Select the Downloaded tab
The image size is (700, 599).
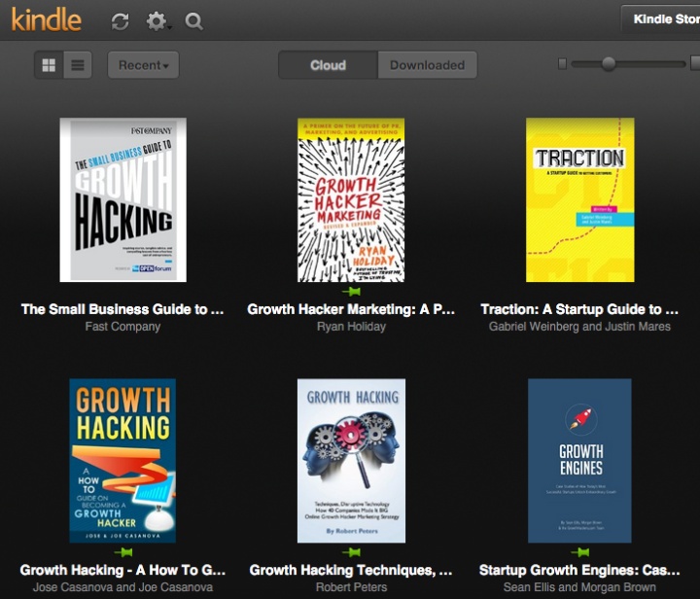point(427,65)
